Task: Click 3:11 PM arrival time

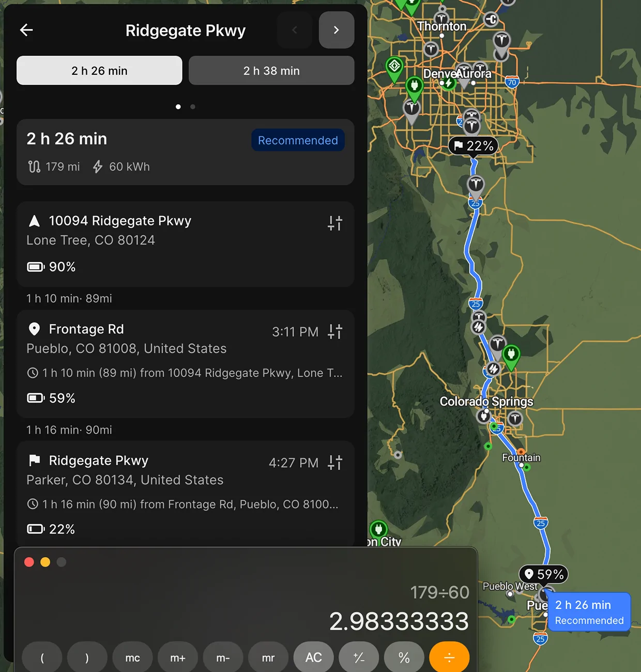Action: point(295,332)
